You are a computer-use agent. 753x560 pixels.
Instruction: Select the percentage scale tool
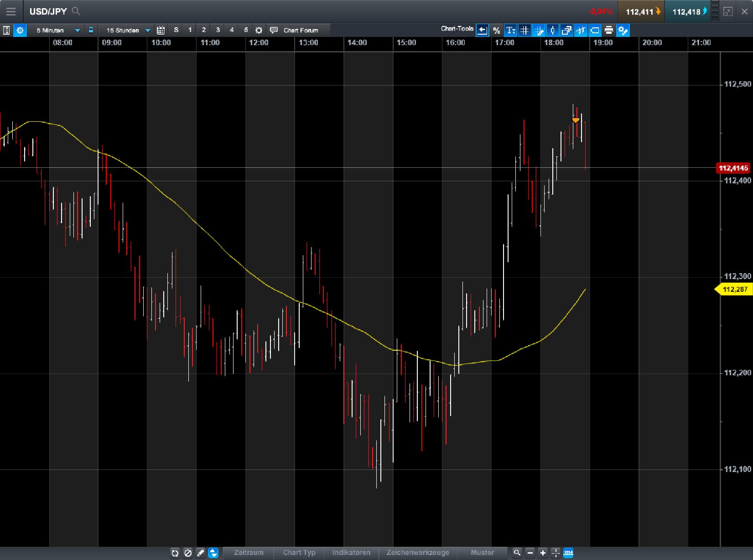coord(497,30)
